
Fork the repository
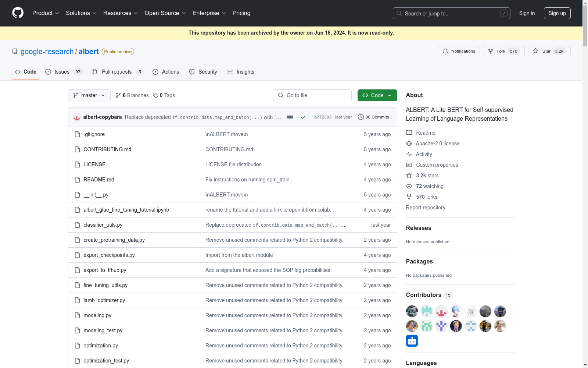coord(504,51)
